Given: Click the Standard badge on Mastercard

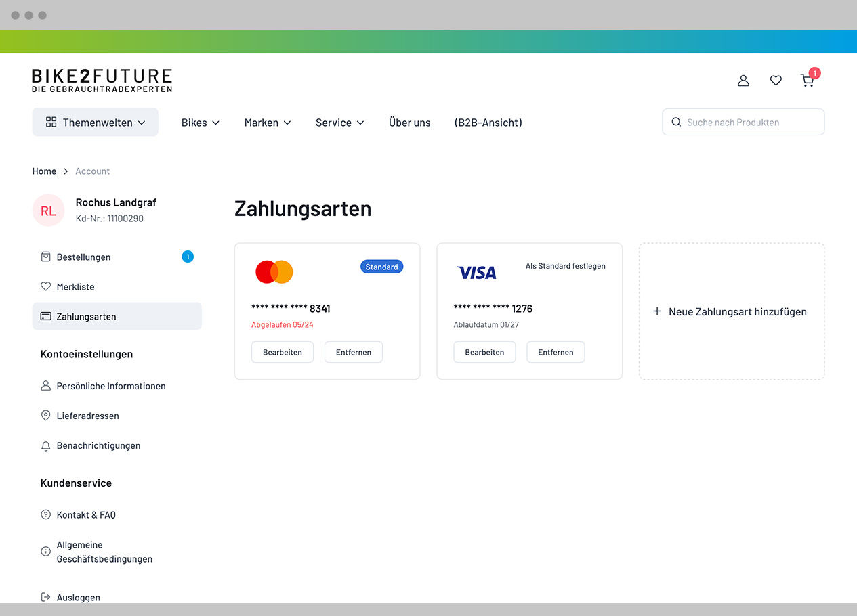Looking at the screenshot, I should point(381,267).
